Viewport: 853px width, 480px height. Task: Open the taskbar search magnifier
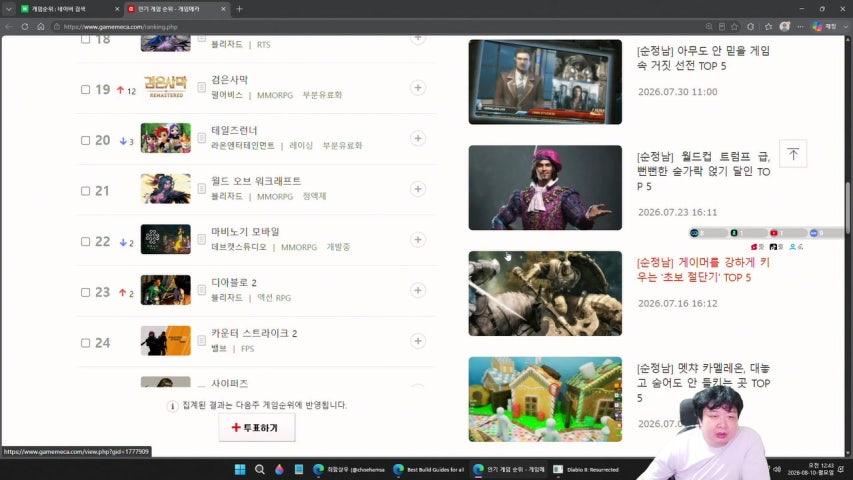[x=259, y=469]
